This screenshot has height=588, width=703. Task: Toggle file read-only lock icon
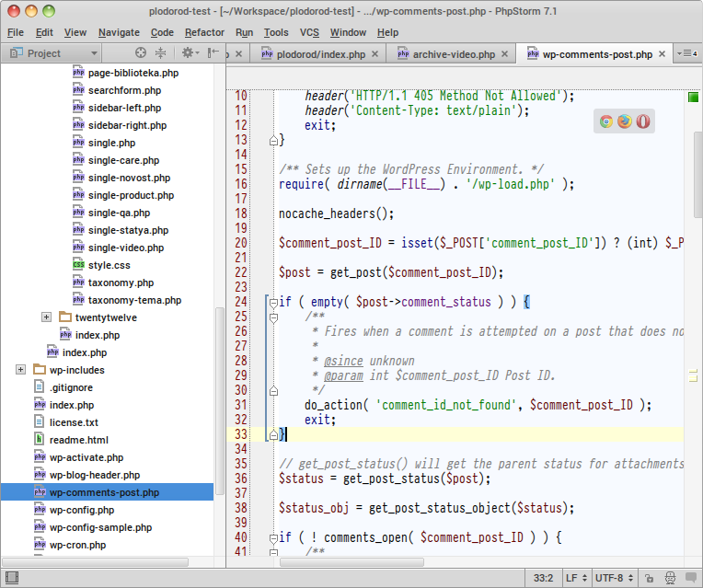[x=650, y=578]
